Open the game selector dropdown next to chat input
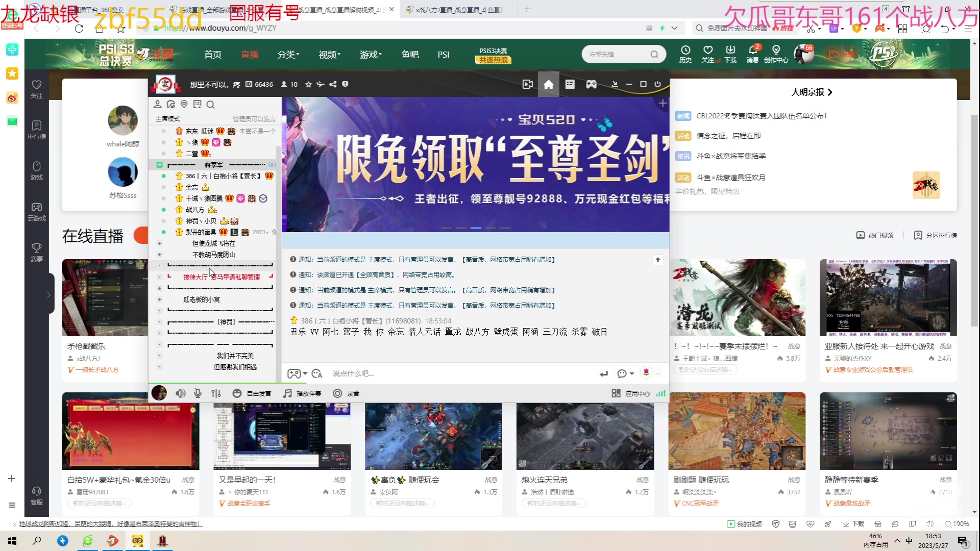980x551 pixels. [x=296, y=373]
